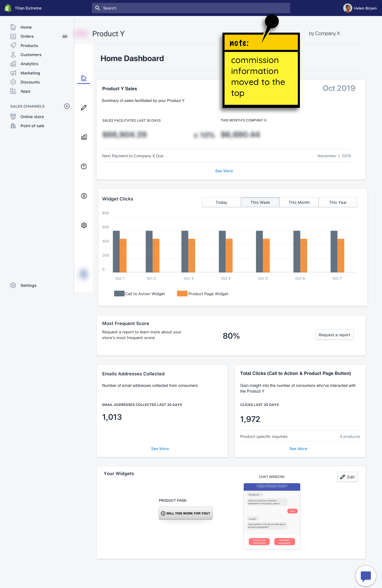Select the This Month tab

(x=299, y=202)
